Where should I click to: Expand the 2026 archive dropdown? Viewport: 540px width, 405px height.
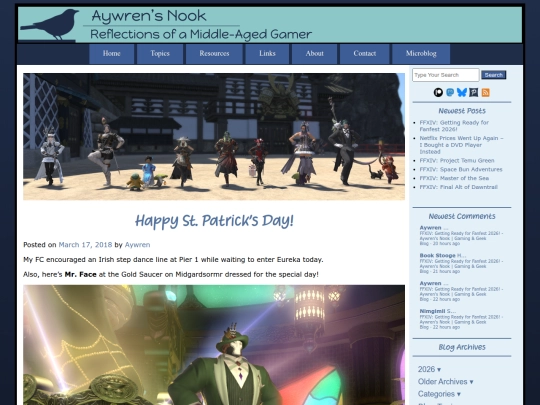click(x=429, y=369)
